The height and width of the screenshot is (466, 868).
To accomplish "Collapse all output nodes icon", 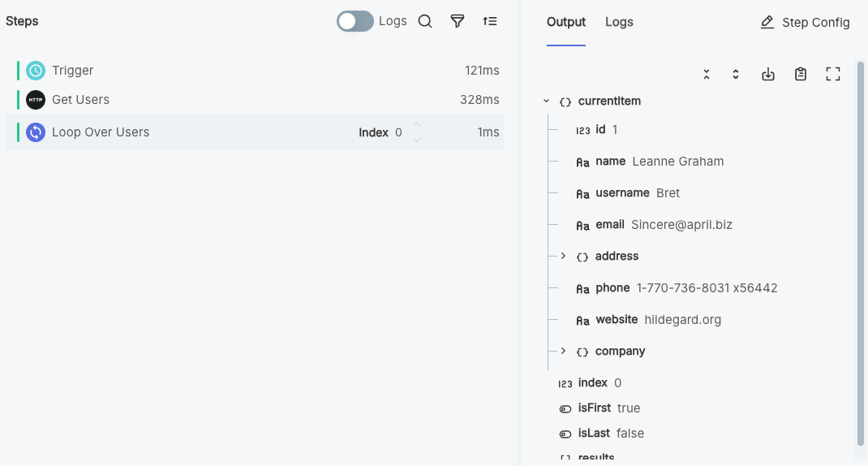I will tap(707, 75).
